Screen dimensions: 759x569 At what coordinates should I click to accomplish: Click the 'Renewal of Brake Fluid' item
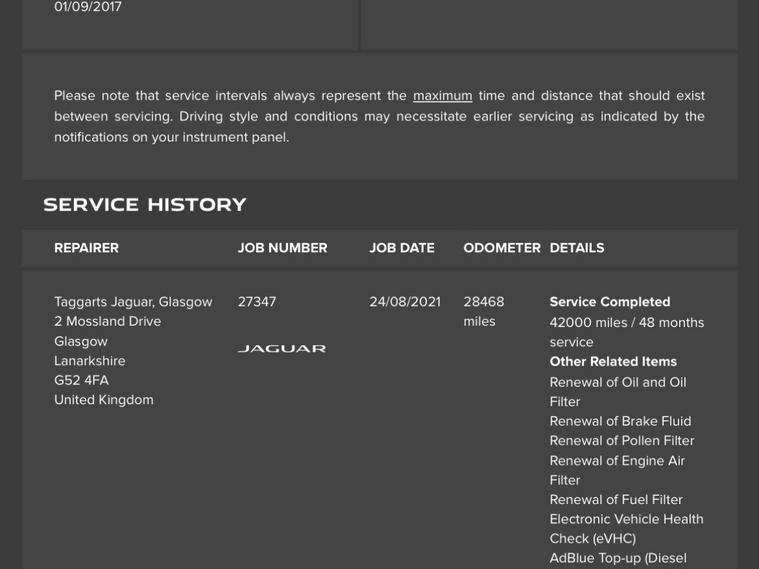(x=619, y=421)
